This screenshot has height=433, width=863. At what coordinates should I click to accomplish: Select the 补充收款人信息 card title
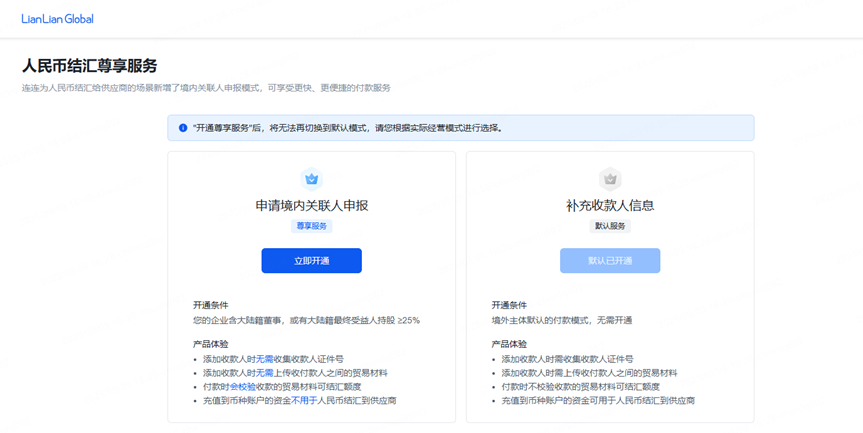pos(610,205)
